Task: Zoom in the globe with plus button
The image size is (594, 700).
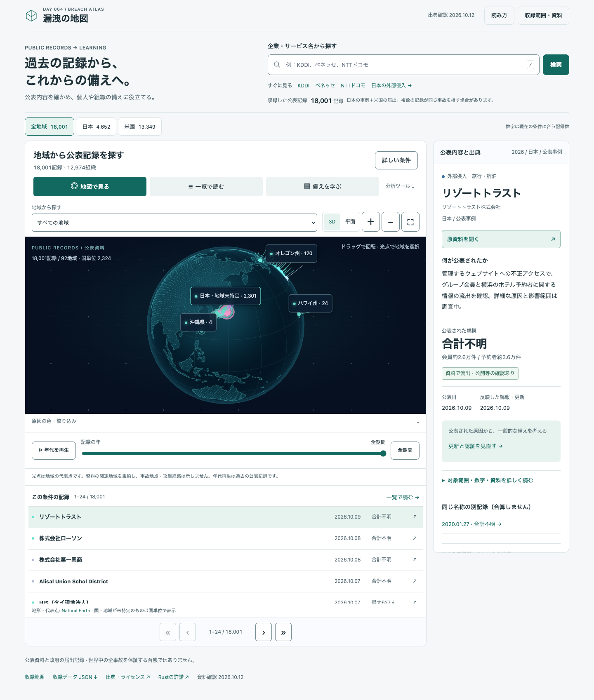Action: 371,222
